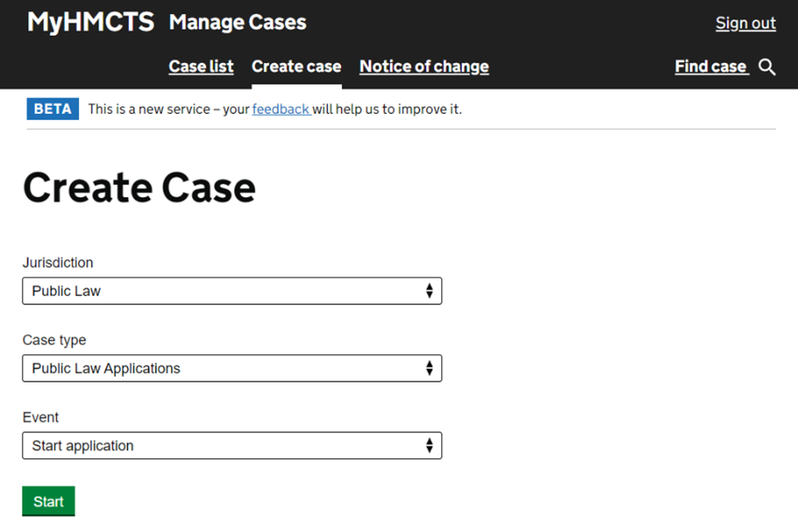Go to the Case list tab
Image resolution: width=798 pixels, height=532 pixels.
tap(201, 66)
